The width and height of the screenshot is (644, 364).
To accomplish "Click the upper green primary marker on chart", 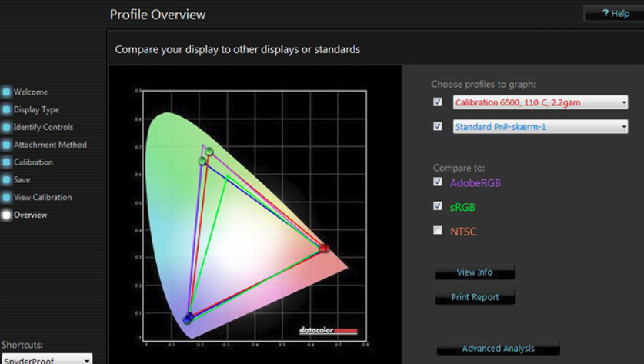I will click(209, 152).
